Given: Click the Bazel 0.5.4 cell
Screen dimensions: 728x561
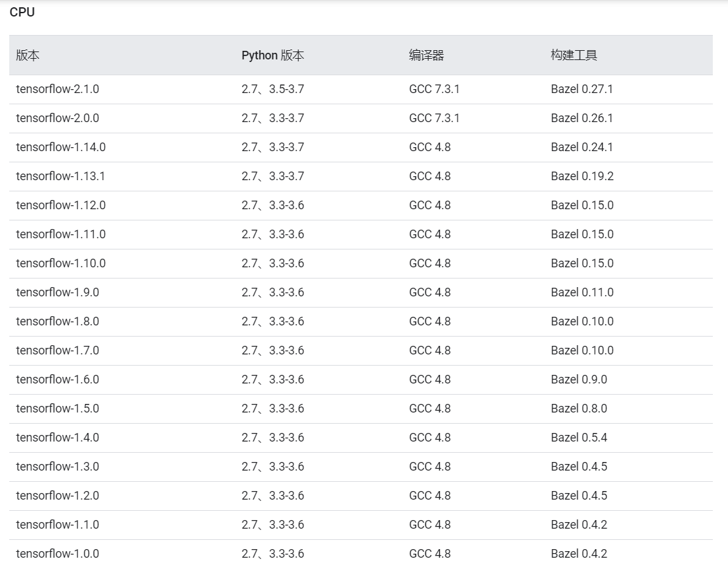Looking at the screenshot, I should tap(579, 438).
